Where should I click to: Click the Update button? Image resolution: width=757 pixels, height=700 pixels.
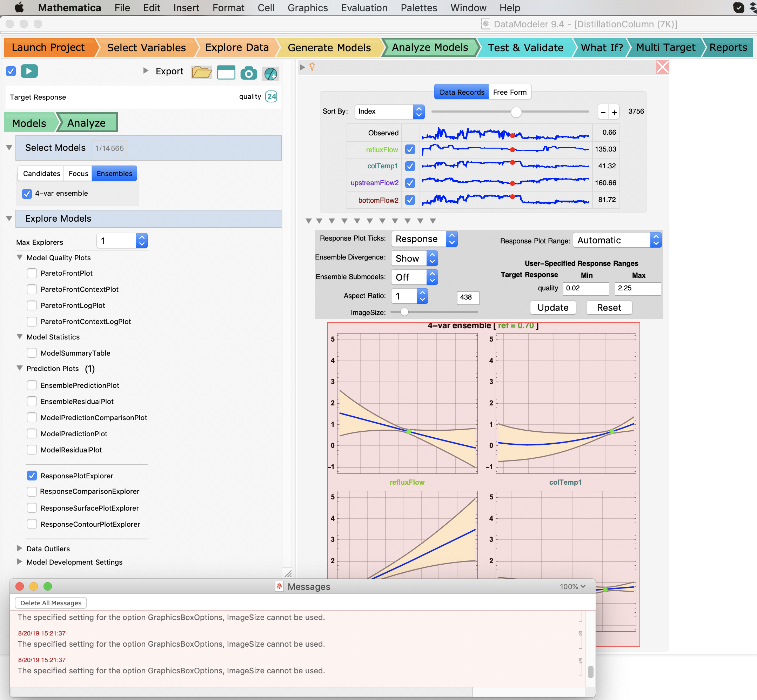[553, 308]
